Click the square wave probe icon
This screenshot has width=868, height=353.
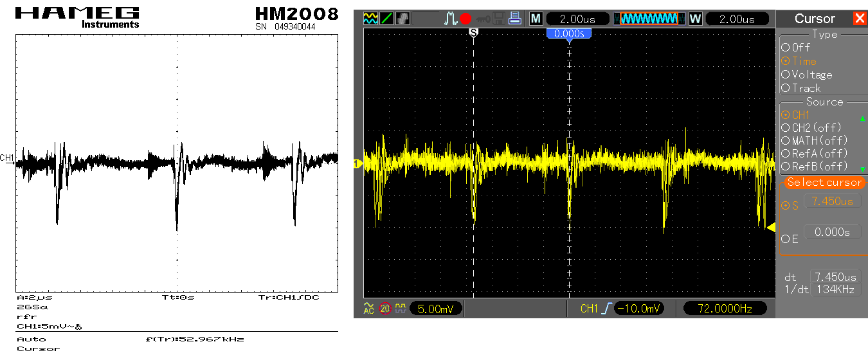pos(401,309)
